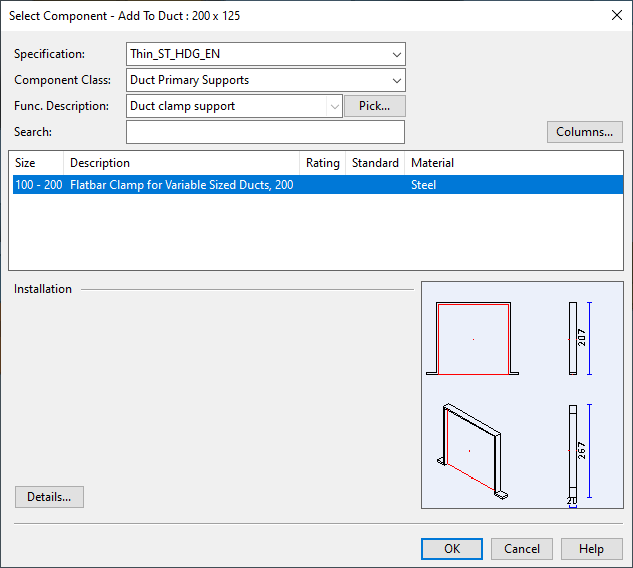Click the Rating column header
The height and width of the screenshot is (568, 633).
pyautogui.click(x=322, y=163)
